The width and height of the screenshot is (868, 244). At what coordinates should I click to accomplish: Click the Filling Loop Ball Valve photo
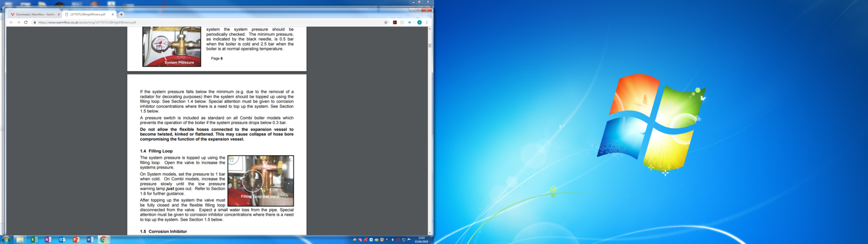pos(260,181)
